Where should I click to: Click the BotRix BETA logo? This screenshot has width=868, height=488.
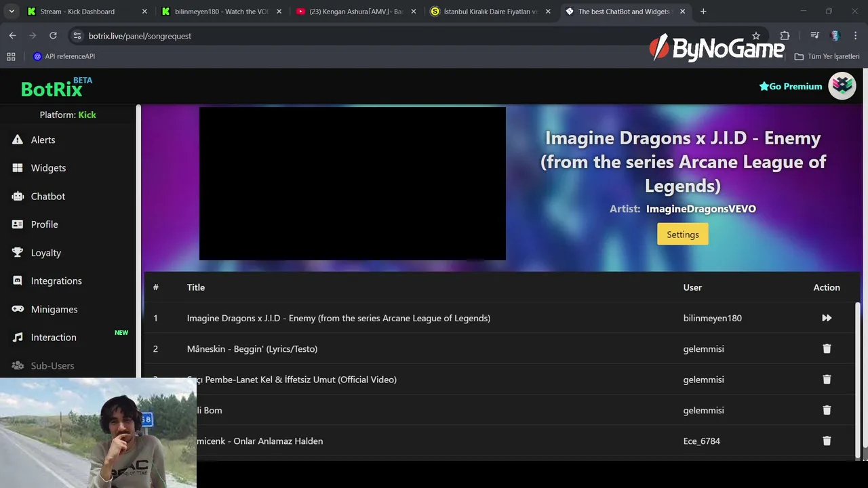click(56, 87)
